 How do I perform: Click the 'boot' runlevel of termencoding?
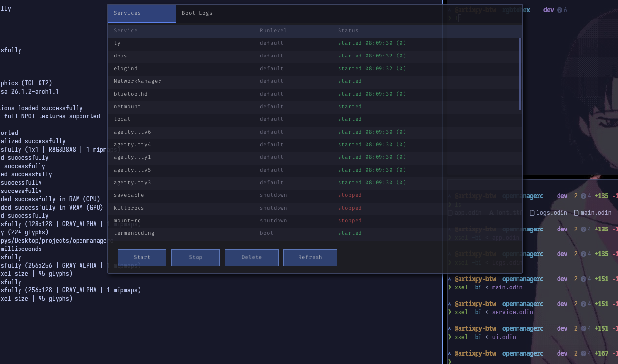[x=267, y=233]
